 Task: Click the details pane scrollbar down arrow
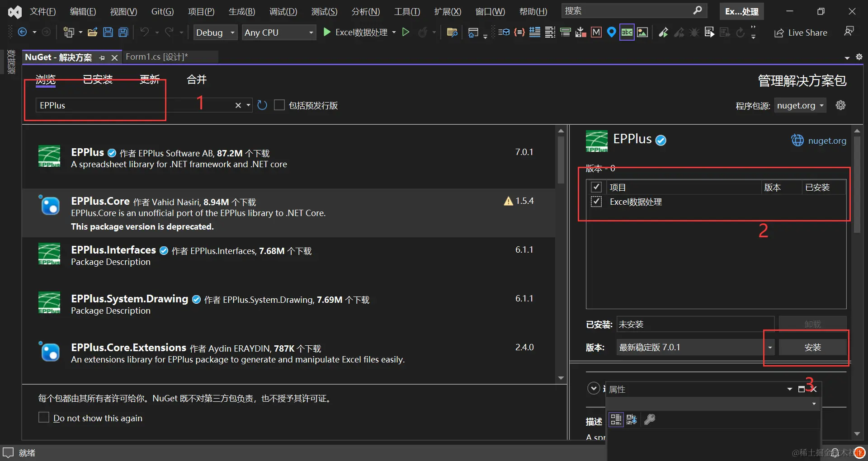[x=857, y=434]
